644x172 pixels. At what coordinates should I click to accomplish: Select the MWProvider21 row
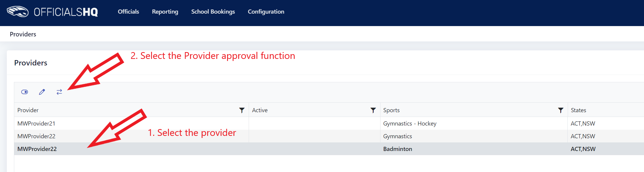coord(329,123)
